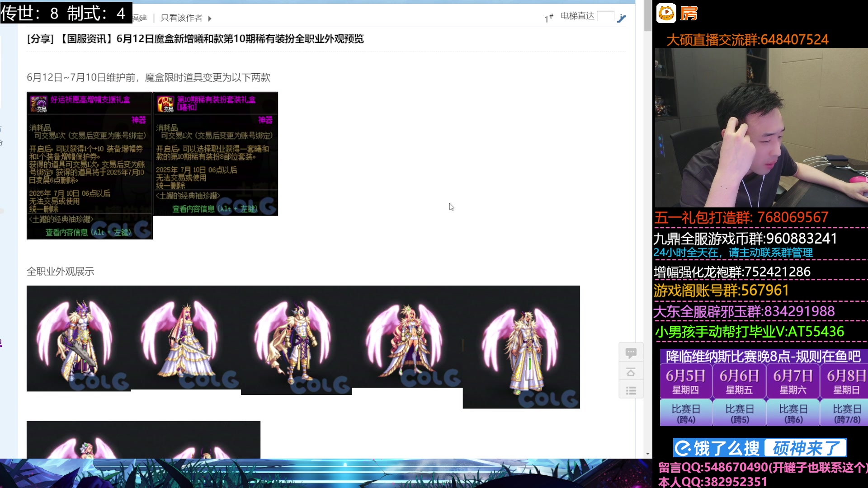Open the 第10期稀有装扮套装礼盒 item image

(216, 154)
